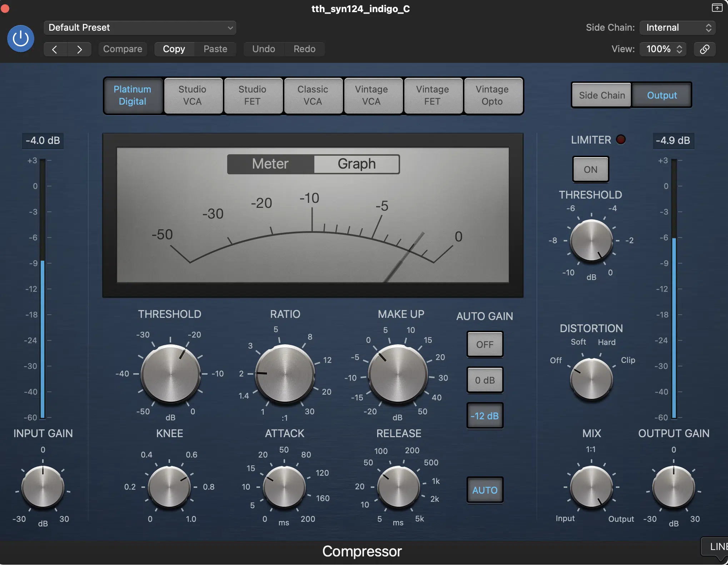
Task: Click the Compressor title at the bottom
Action: coord(362,551)
